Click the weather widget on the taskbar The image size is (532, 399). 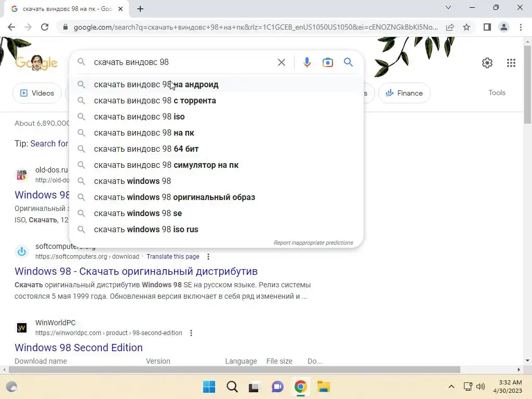click(x=11, y=387)
